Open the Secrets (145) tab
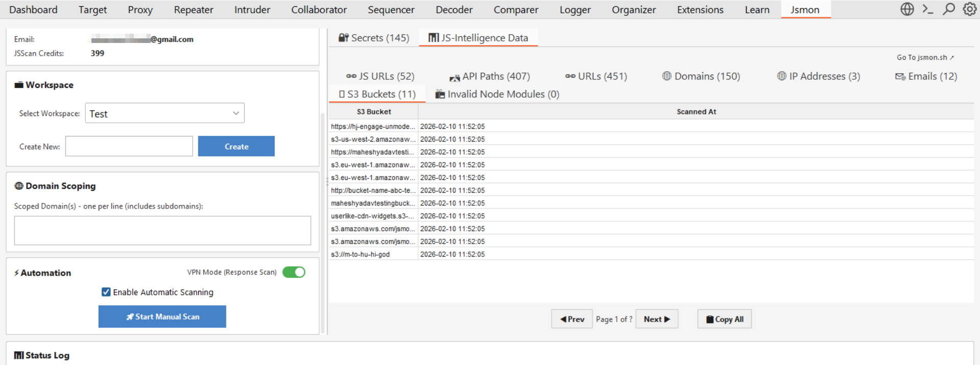The width and height of the screenshot is (980, 365). (374, 38)
